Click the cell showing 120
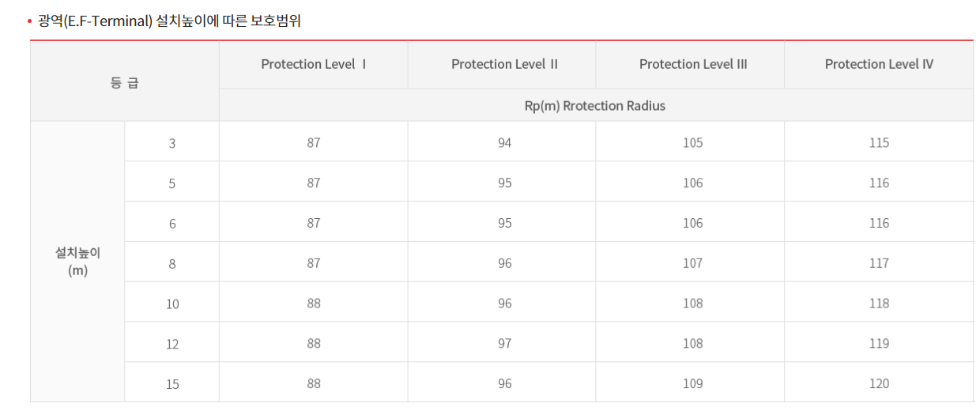The width and height of the screenshot is (980, 411). [x=879, y=384]
